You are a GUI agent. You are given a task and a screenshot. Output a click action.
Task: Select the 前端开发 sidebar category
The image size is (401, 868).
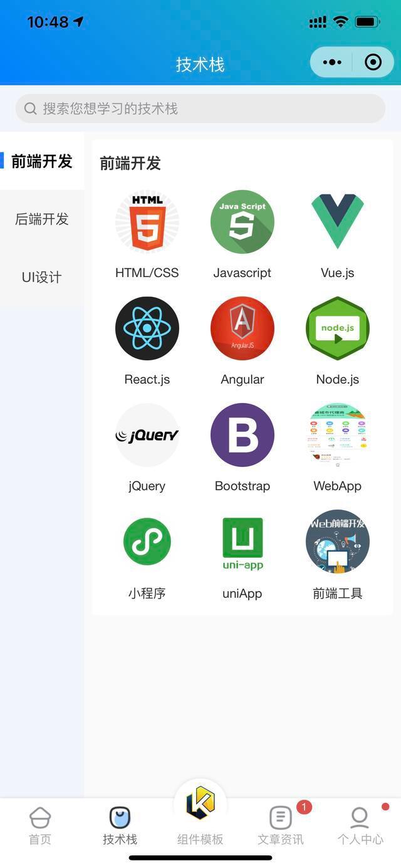click(x=42, y=161)
